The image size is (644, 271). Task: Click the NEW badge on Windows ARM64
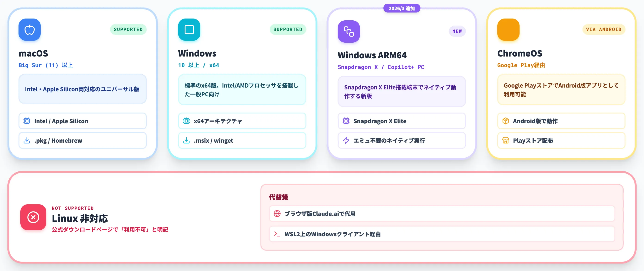[x=457, y=31]
